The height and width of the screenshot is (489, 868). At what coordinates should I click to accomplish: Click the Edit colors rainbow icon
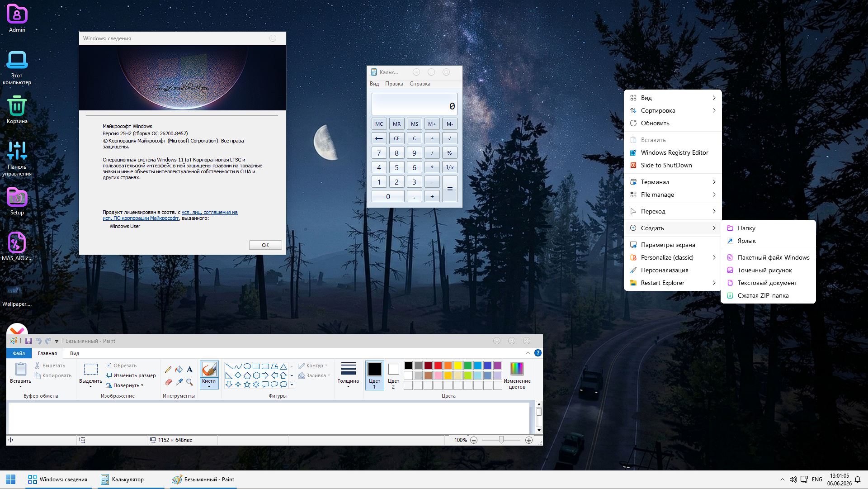tap(517, 369)
